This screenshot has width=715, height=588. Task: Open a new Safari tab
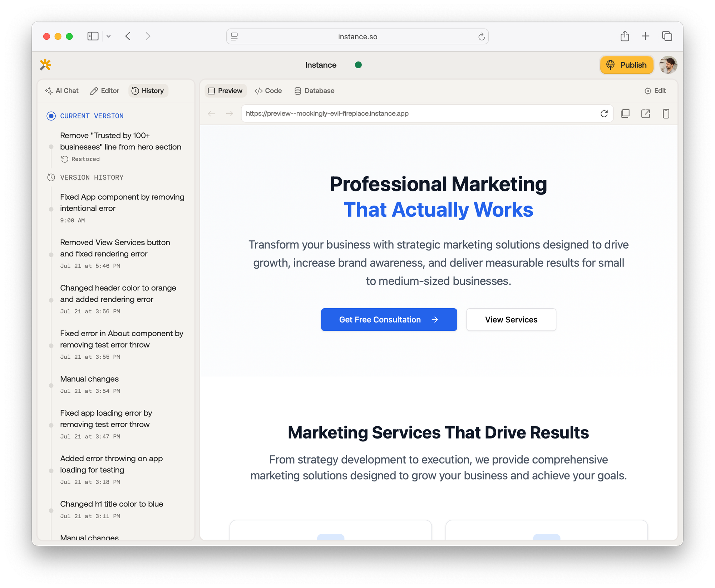pyautogui.click(x=645, y=36)
